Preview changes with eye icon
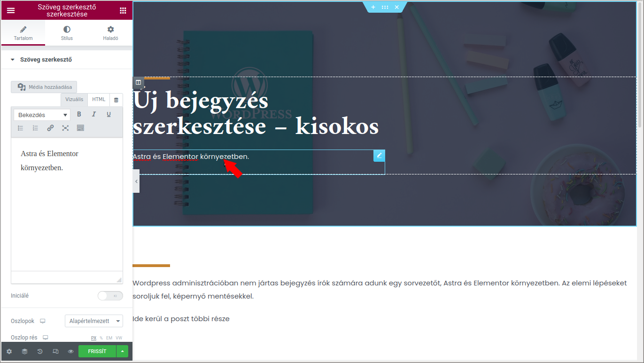The image size is (644, 363). (x=70, y=351)
